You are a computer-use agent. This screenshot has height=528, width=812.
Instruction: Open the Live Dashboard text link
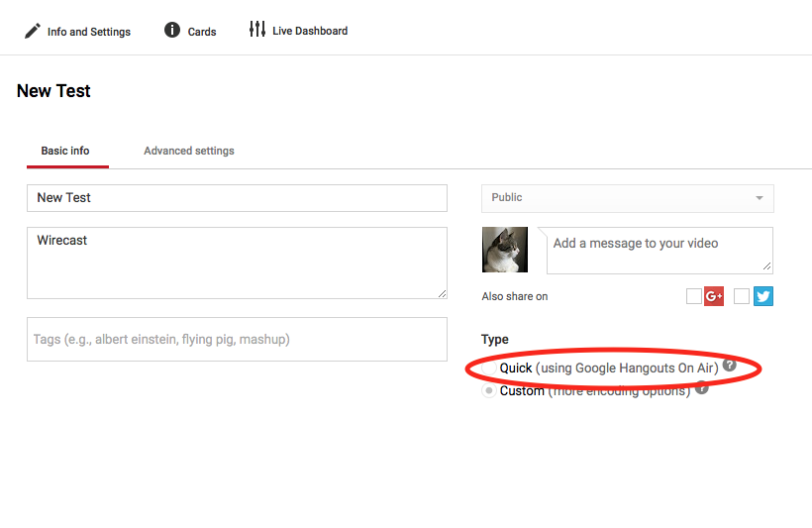(x=310, y=31)
